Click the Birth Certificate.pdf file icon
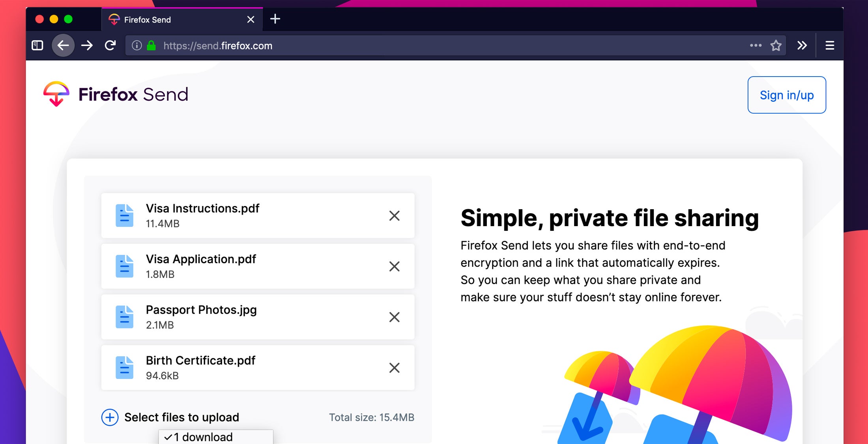868x444 pixels. click(x=124, y=368)
